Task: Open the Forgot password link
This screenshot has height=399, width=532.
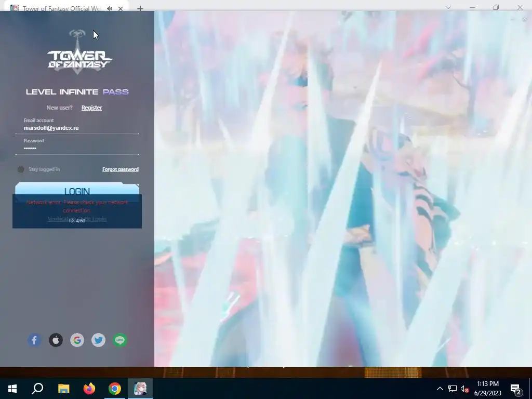Action: pos(121,169)
